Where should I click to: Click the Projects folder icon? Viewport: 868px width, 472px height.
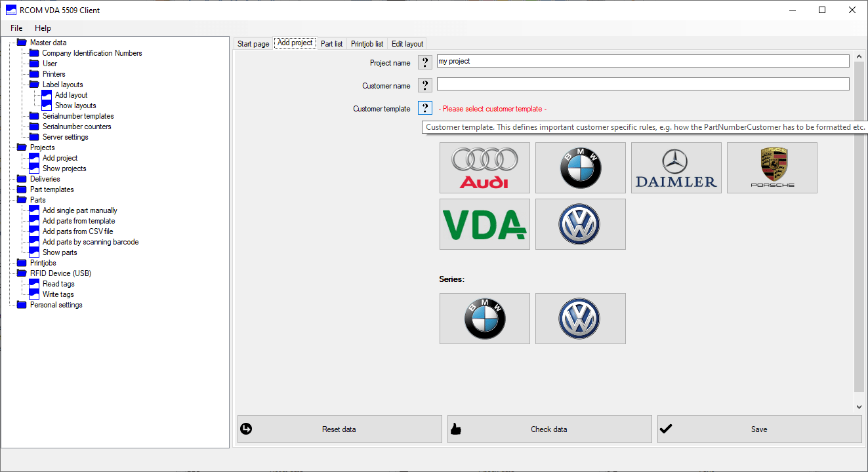tap(22, 147)
